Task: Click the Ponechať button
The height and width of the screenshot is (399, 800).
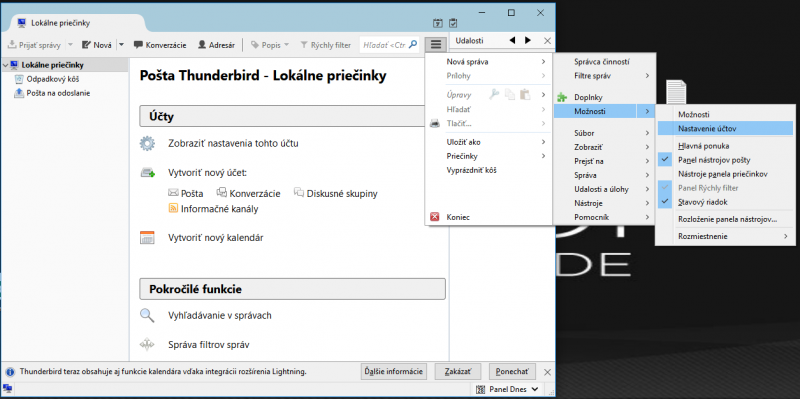Action: point(512,371)
